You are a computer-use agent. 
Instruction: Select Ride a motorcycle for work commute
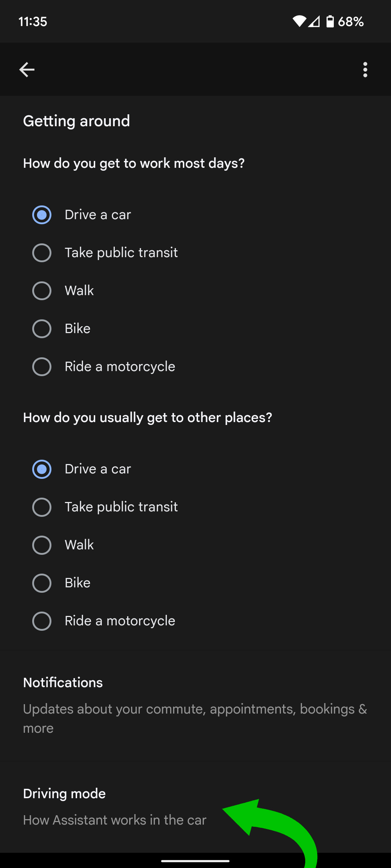(x=42, y=367)
